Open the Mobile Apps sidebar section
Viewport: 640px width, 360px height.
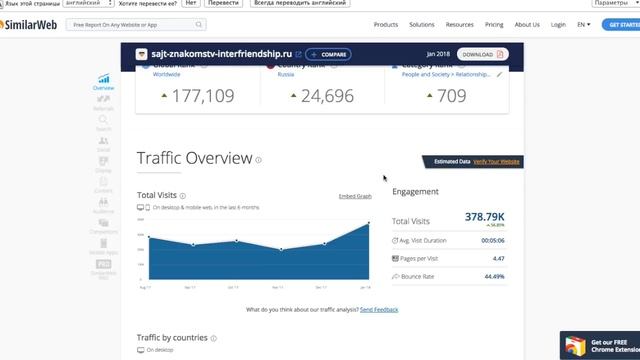pyautogui.click(x=103, y=247)
